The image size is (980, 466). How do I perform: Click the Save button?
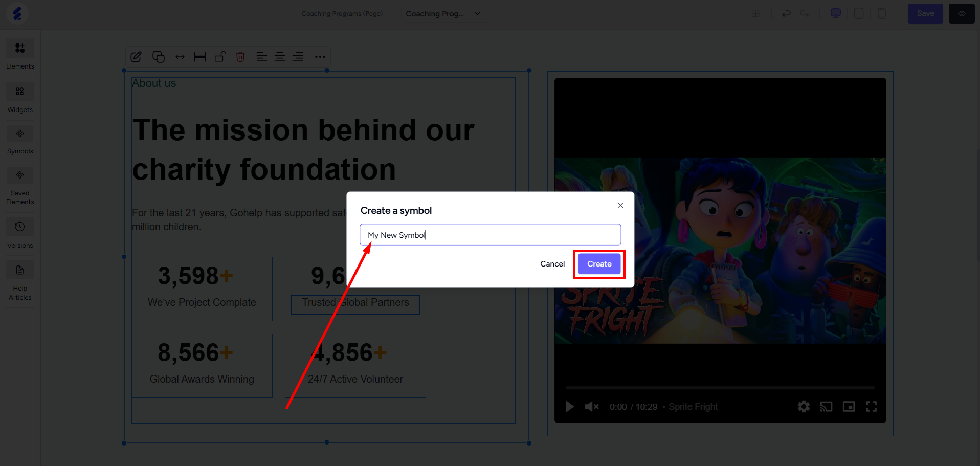pos(925,13)
